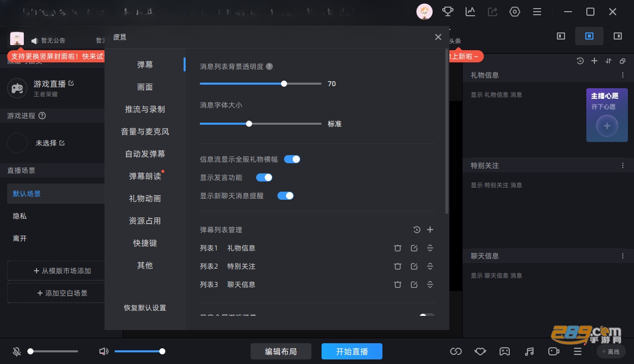
Task: Open more options for 聊天信息 panel
Action: pos(623,256)
